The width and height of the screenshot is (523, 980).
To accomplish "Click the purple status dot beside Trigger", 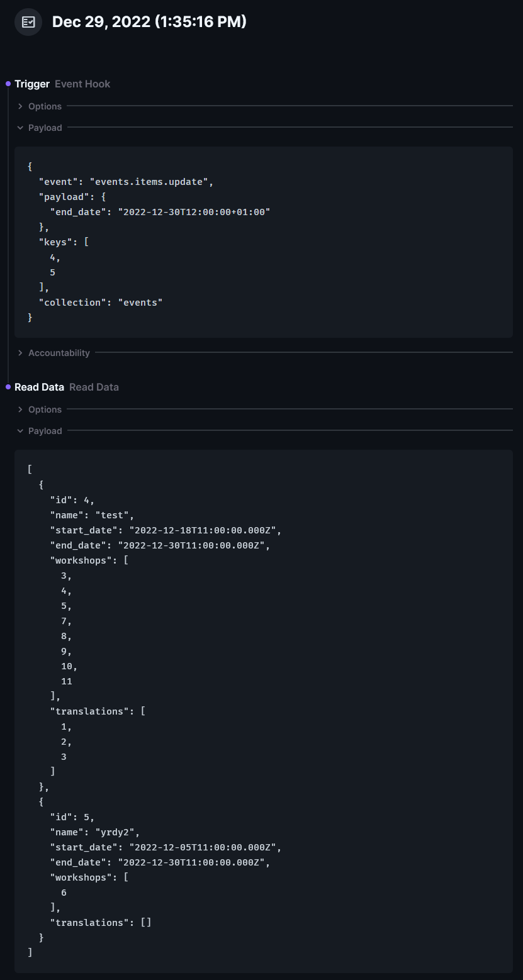I will [x=8, y=83].
